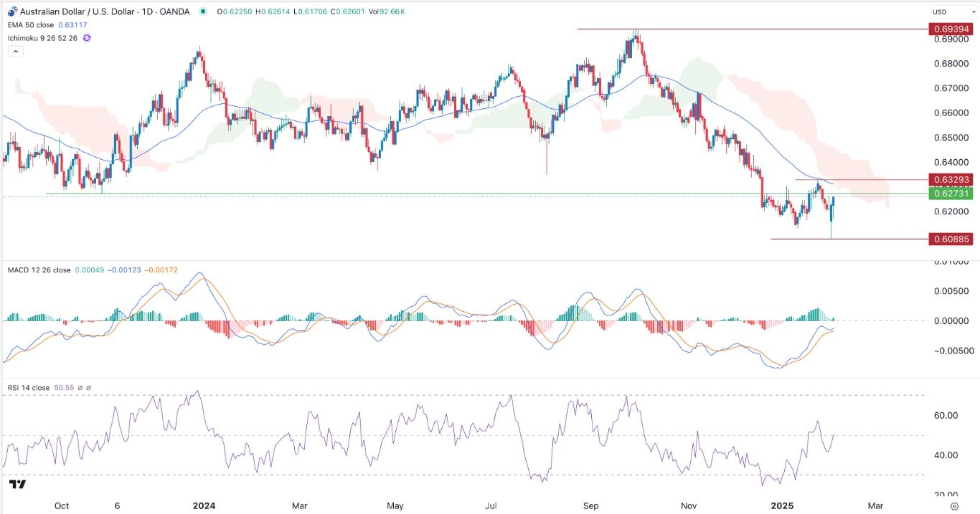Click the green 0.62731 price label
The image size is (980, 514).
click(952, 194)
